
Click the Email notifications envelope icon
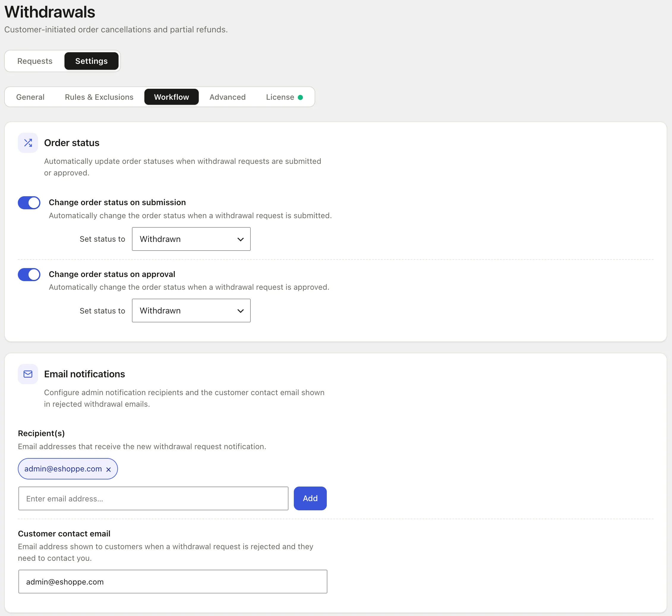28,374
